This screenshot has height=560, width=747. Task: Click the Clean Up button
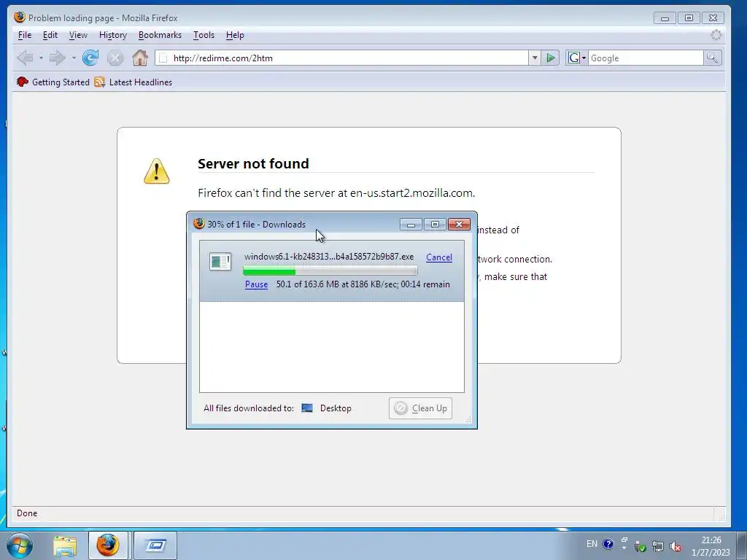coord(421,408)
